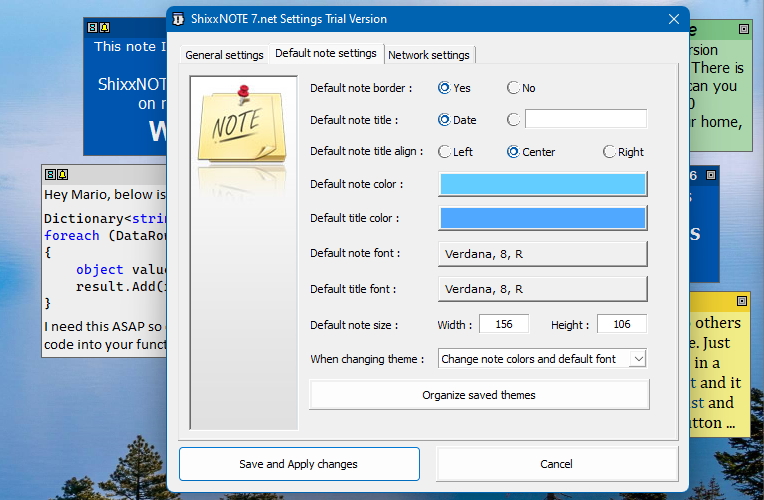Open the 'When changing theme' dropdown
Screen dimensions: 764x500
[543, 359]
